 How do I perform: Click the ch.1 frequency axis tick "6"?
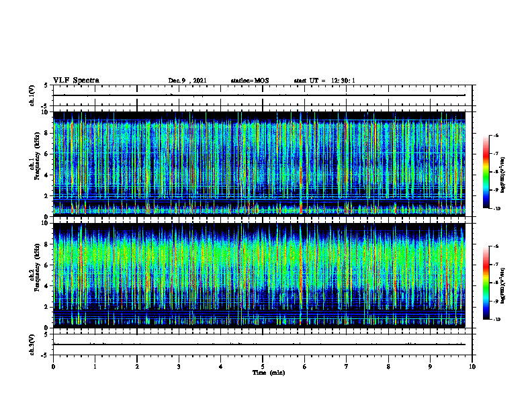click(x=47, y=154)
